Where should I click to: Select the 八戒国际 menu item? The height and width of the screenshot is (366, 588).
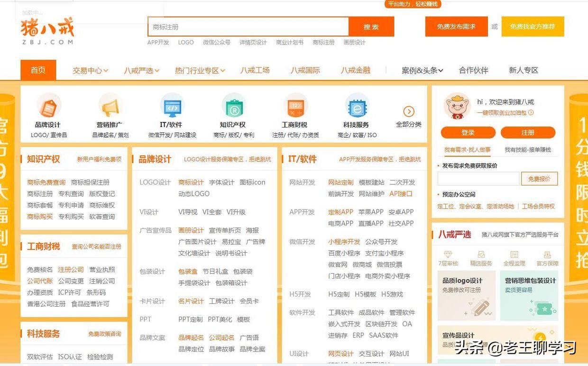coord(305,70)
